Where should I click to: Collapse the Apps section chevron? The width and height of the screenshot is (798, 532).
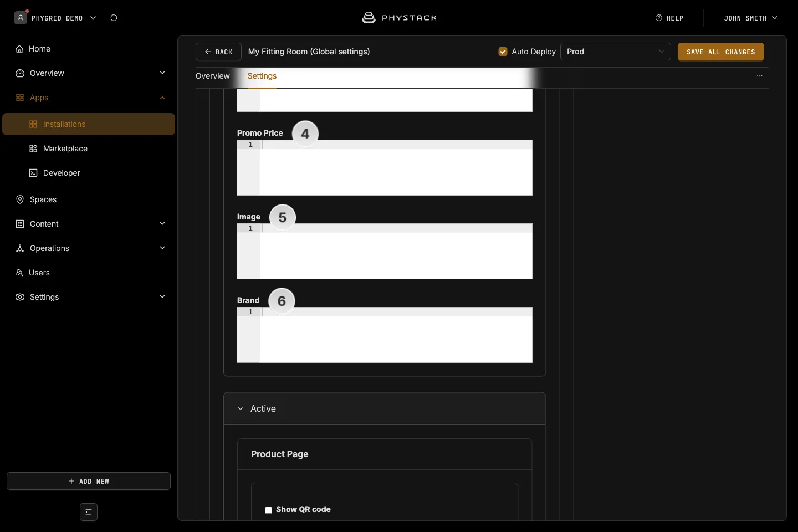point(162,98)
